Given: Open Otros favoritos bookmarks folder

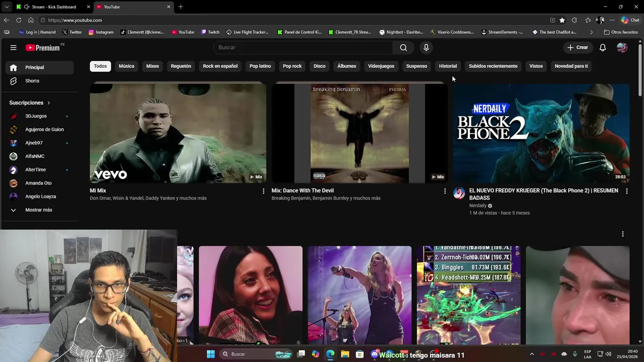Looking at the screenshot, I should 621,32.
